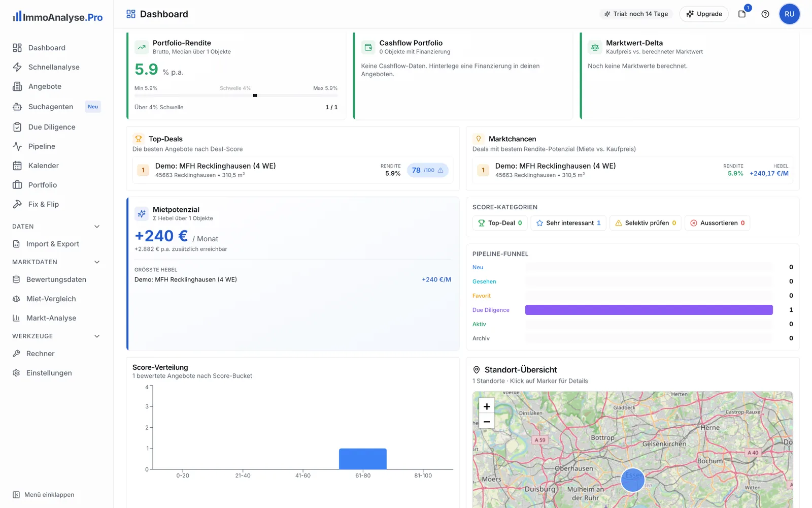Click the Schwelle 4% marker on range bar
The width and height of the screenshot is (812, 508).
click(x=255, y=95)
